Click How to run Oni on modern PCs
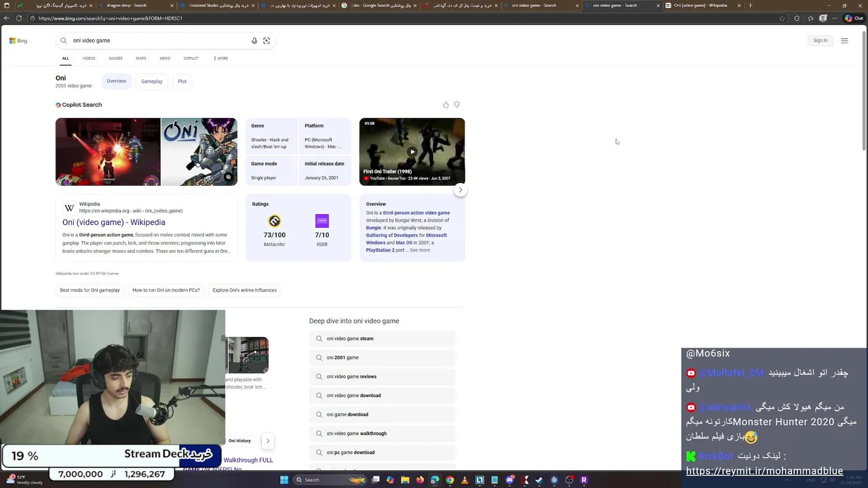This screenshot has height=488, width=868. click(166, 290)
